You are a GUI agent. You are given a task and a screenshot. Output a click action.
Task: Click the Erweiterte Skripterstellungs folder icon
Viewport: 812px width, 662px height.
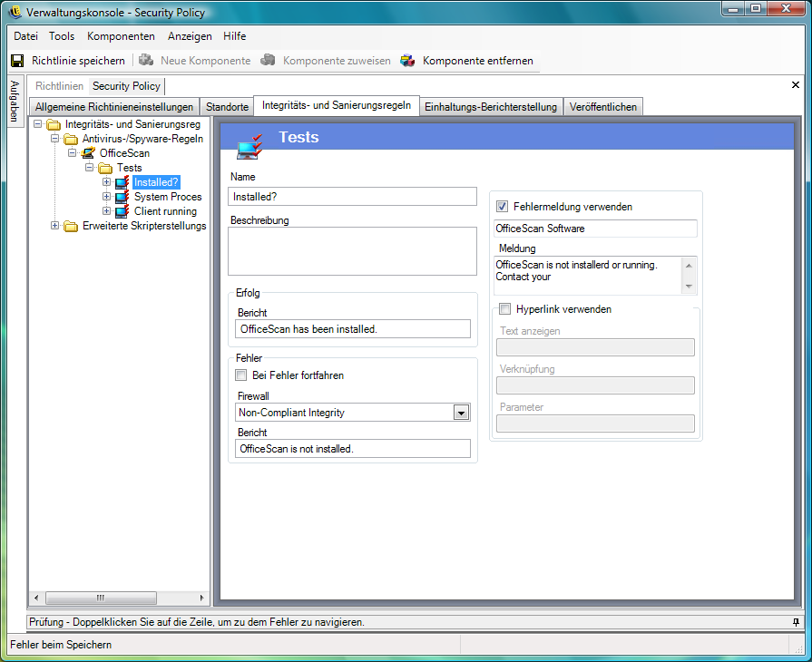pos(71,226)
